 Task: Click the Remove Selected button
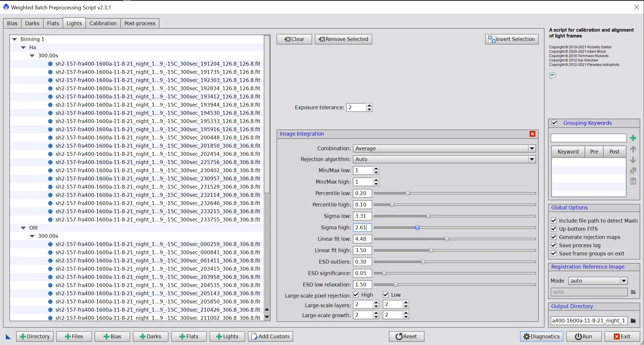click(343, 39)
